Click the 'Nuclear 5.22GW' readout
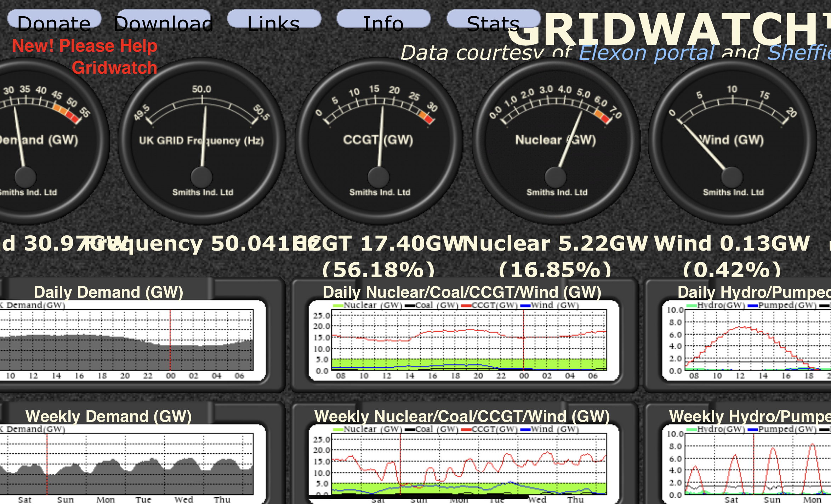831x504 pixels. click(555, 244)
